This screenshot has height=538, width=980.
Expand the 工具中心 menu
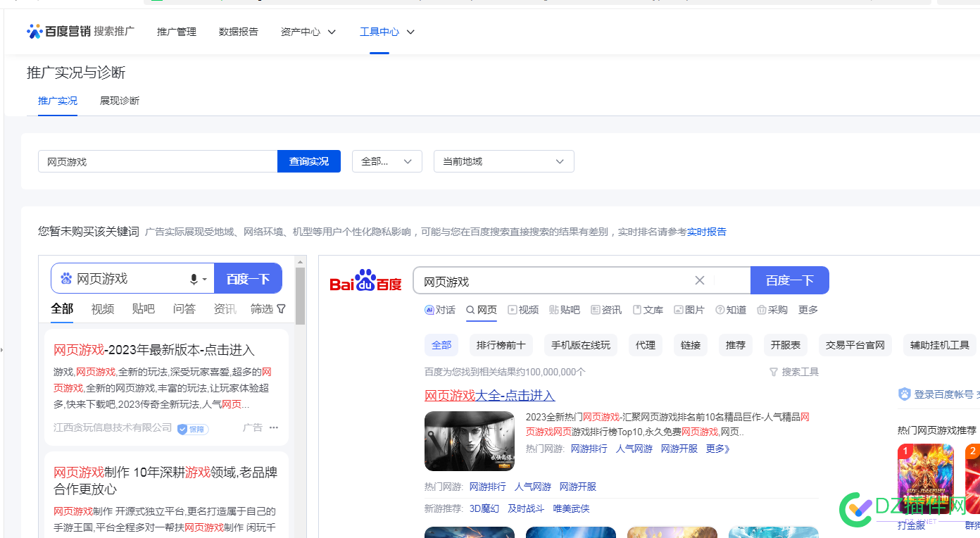pyautogui.click(x=387, y=32)
